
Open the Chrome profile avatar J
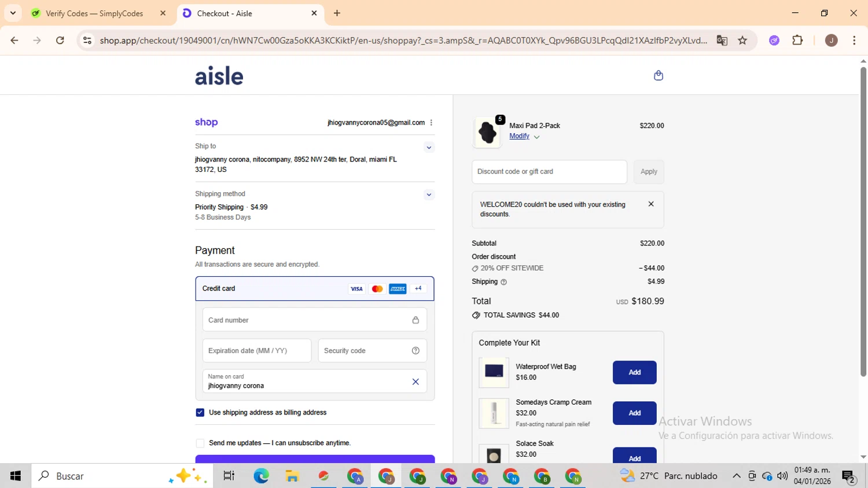click(831, 41)
